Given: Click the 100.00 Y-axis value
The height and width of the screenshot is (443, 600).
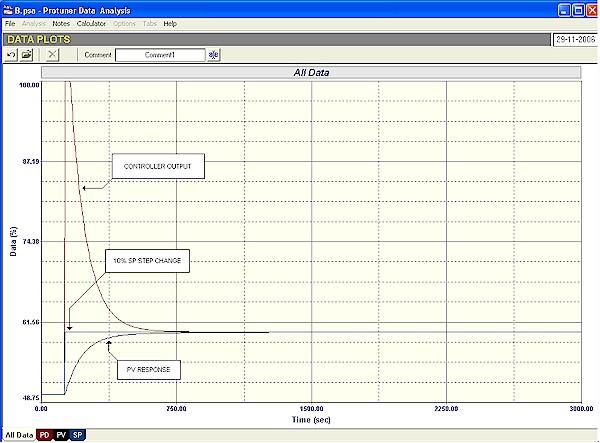Looking at the screenshot, I should pos(29,85).
